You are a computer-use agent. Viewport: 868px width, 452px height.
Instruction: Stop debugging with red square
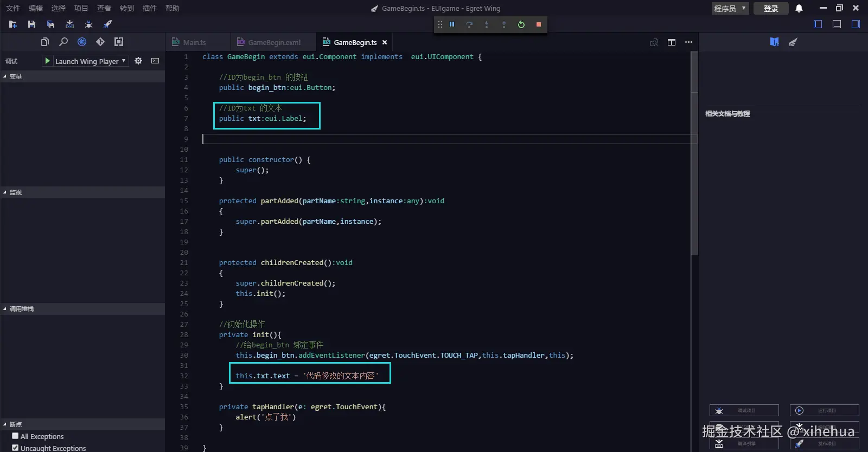coord(539,24)
